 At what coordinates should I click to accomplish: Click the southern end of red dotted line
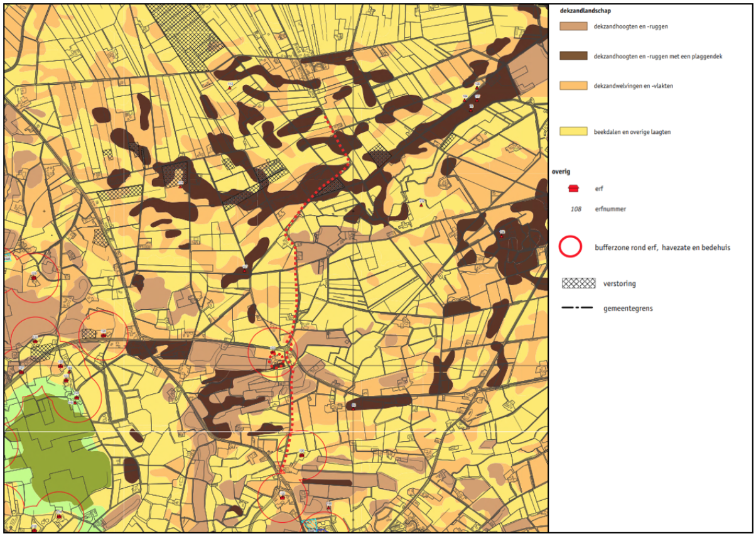(281, 472)
